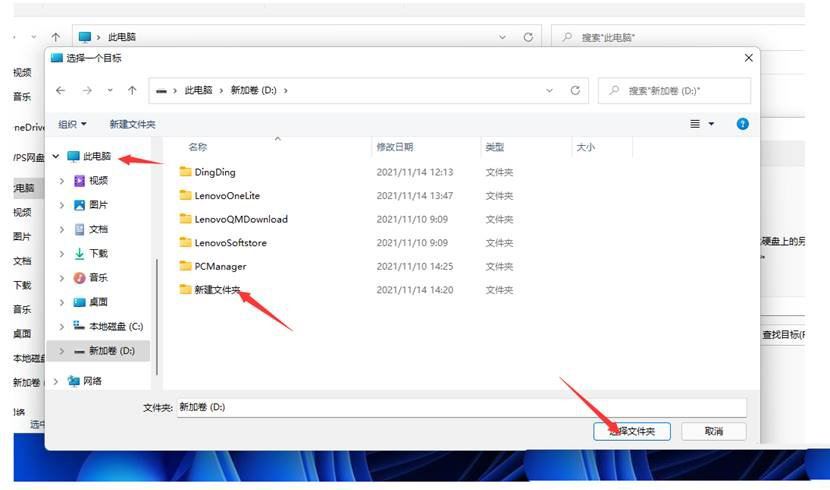
Task: Select the LenovoQMDownload folder
Action: [x=241, y=219]
